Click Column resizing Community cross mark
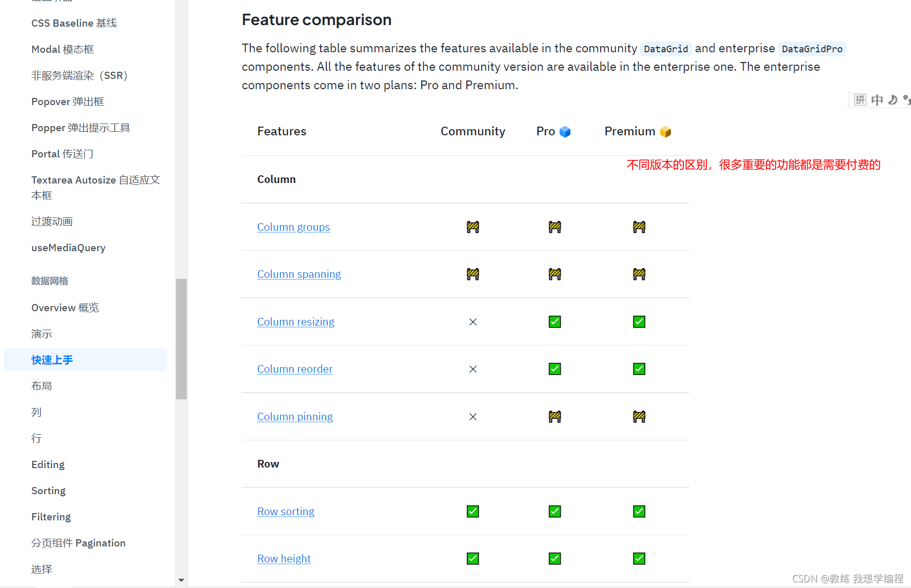 [473, 322]
